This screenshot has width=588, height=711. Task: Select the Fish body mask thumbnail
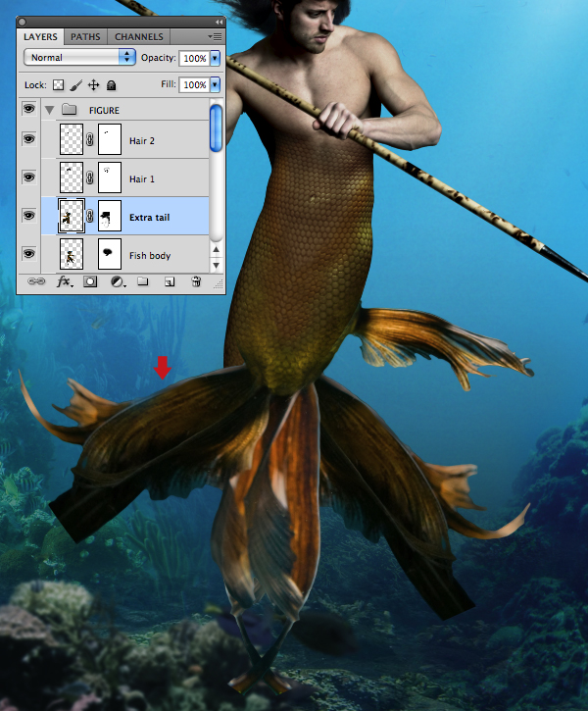110,254
